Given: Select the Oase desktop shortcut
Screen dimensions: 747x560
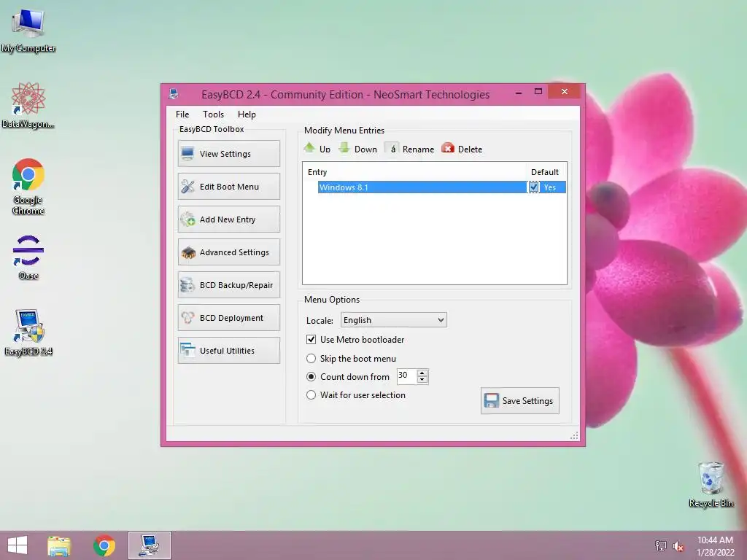Looking at the screenshot, I should (28, 257).
